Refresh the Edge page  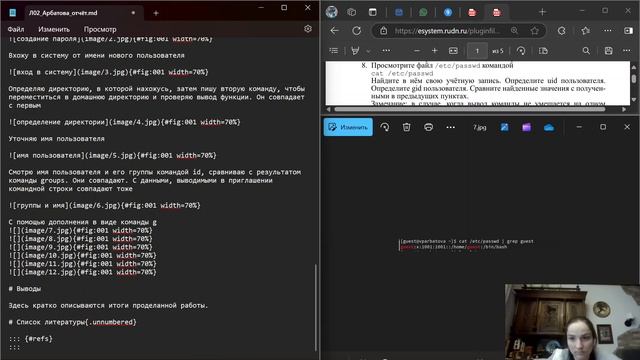pyautogui.click(x=357, y=31)
